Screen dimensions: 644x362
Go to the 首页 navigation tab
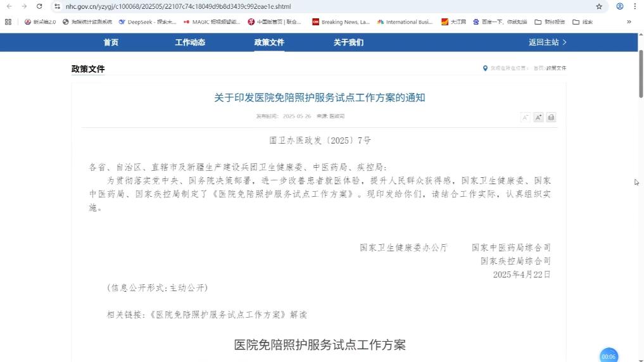(111, 42)
